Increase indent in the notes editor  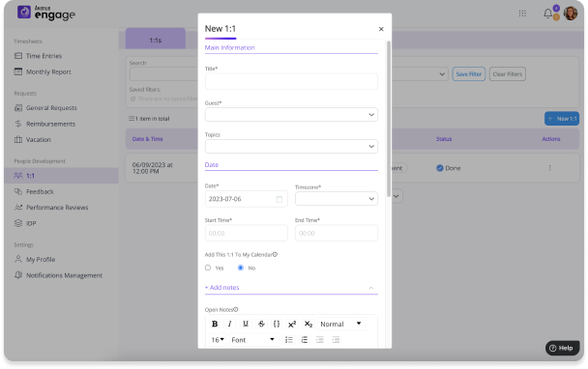(336, 340)
